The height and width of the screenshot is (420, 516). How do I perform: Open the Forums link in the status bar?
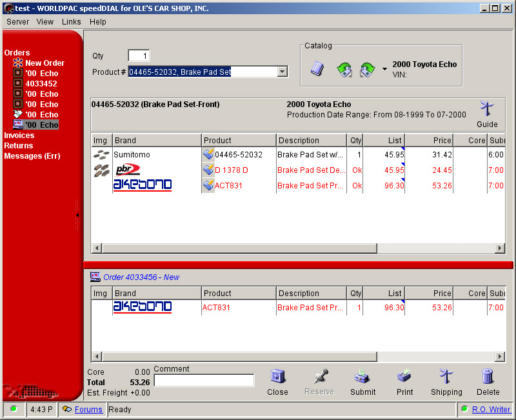88,410
